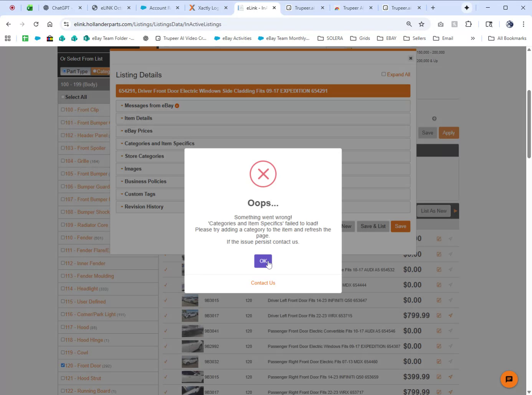Viewport: 532px width, 395px height.
Task: Switch to the Trupeer AI tab
Action: coord(353,8)
